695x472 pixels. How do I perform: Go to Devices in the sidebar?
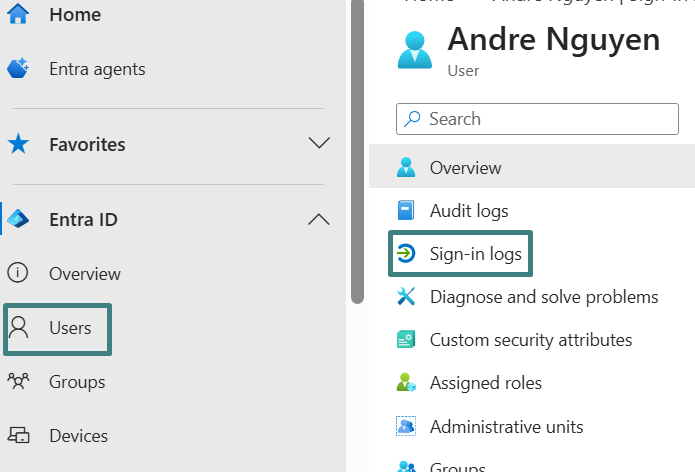[x=78, y=436]
